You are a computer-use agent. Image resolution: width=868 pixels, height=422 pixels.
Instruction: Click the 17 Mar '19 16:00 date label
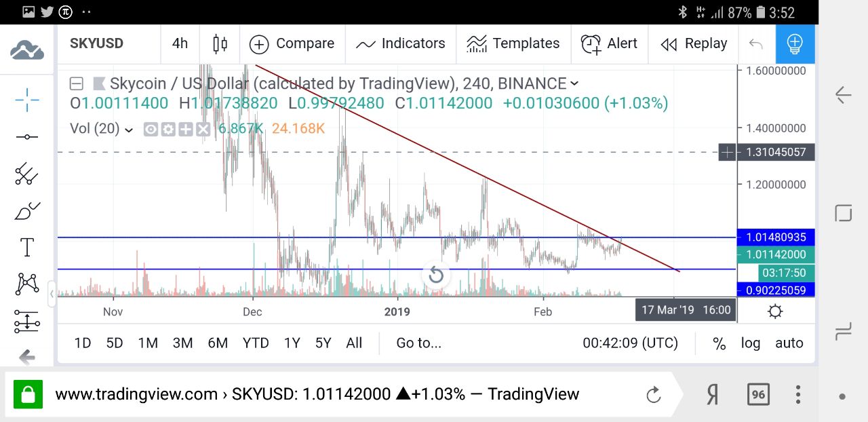pyautogui.click(x=686, y=310)
